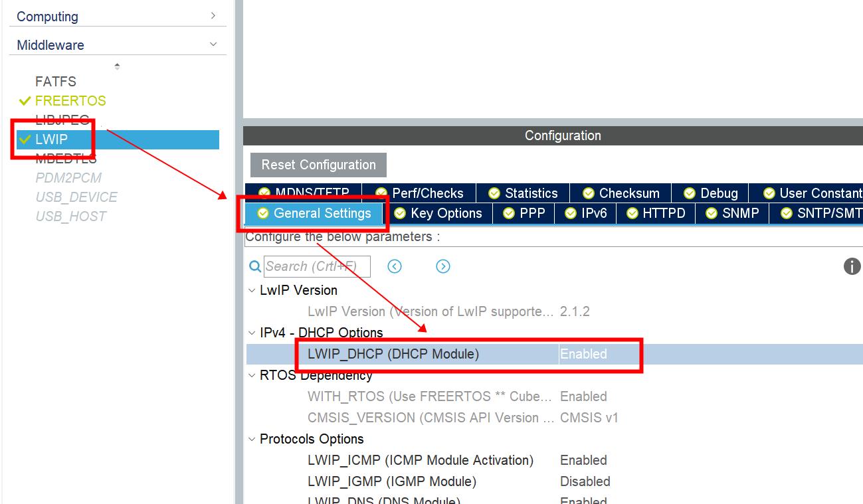Screen dimensions: 863x504
Task: Click the scroll-up arrow above FATFS
Action: [x=116, y=66]
